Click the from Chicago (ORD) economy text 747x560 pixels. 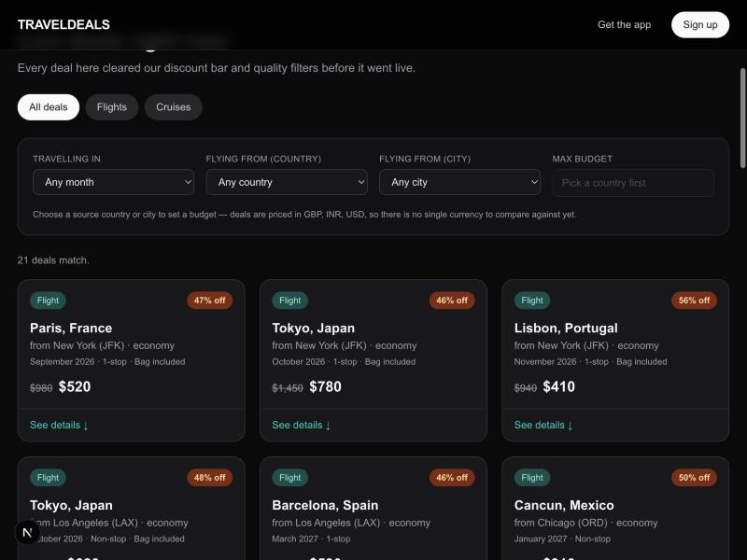585,523
